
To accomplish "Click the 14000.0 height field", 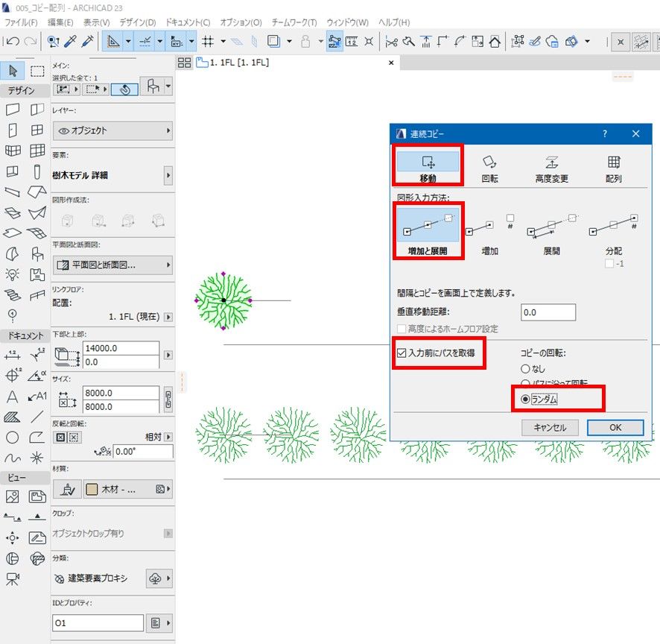I will click(121, 348).
